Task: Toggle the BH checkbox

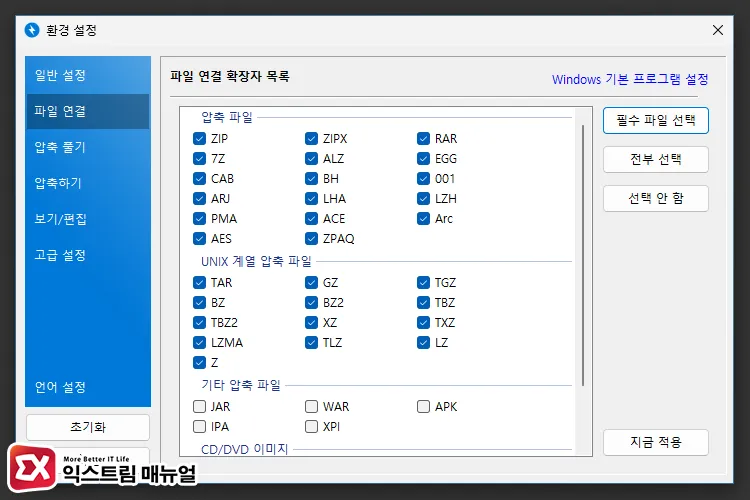Action: point(311,178)
